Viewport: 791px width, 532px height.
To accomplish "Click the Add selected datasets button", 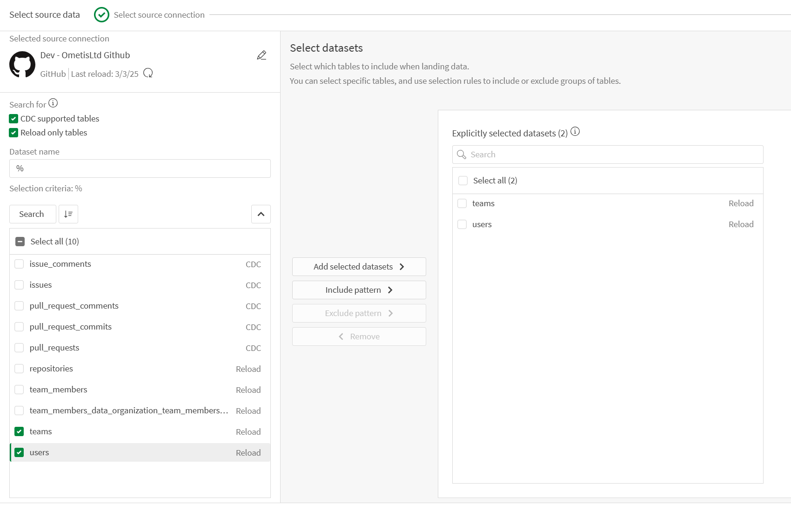I will 358,266.
